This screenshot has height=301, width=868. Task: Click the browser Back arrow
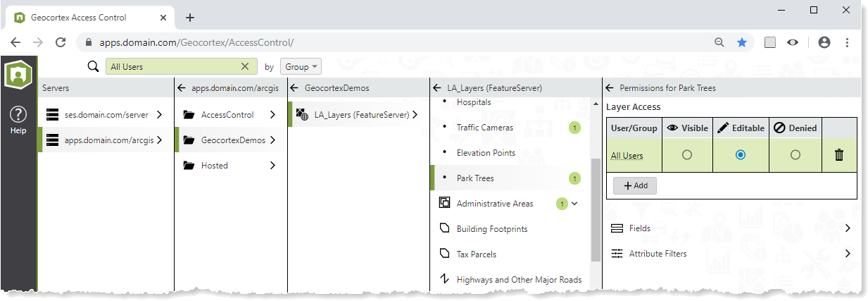[15, 42]
